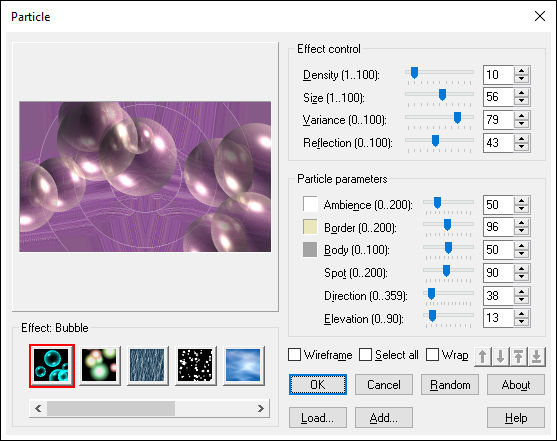This screenshot has height=441, width=557.
Task: Toggle the Wrap checkbox
Action: [x=432, y=354]
